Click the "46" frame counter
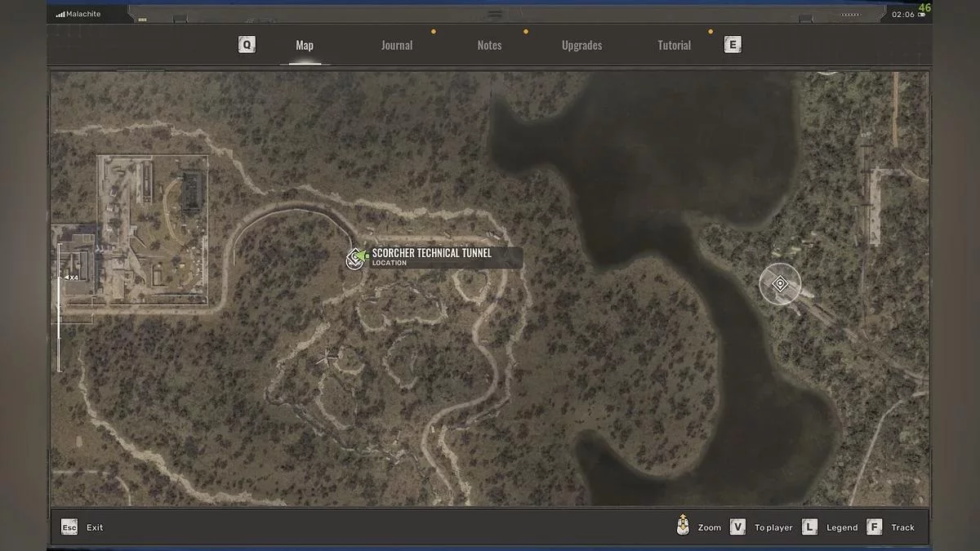Image resolution: width=980 pixels, height=551 pixels. [924, 7]
